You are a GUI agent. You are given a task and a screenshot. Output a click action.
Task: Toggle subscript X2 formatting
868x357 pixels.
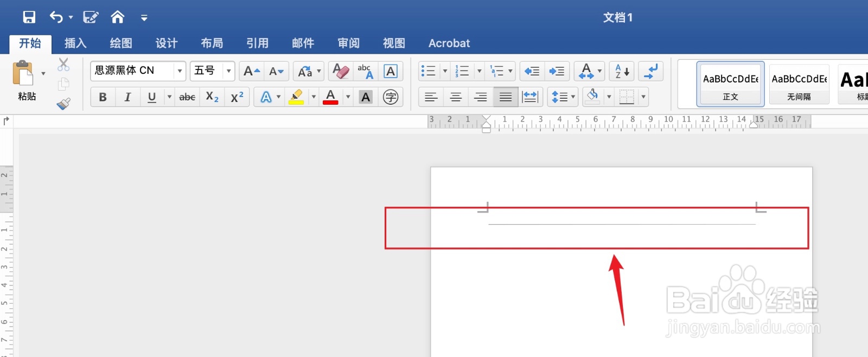212,97
